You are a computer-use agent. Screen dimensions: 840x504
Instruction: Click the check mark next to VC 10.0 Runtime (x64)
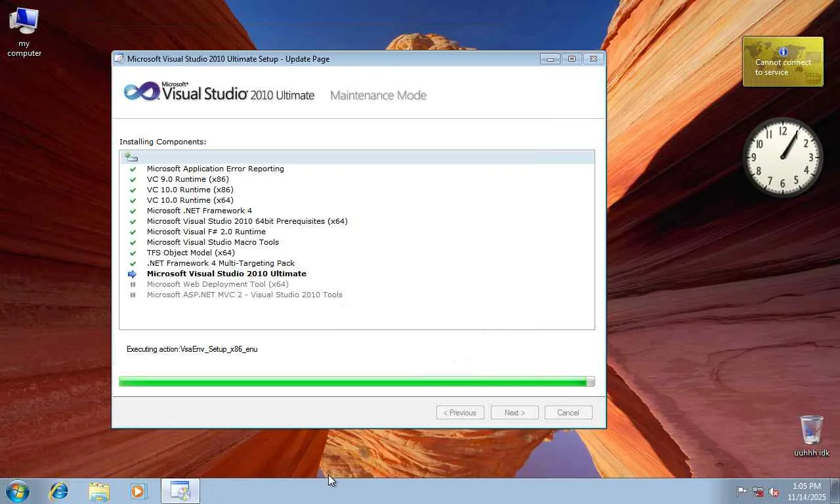[x=133, y=200]
